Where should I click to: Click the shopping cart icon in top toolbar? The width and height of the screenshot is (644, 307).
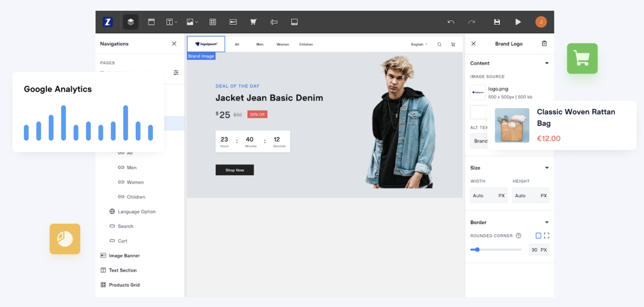tap(253, 22)
